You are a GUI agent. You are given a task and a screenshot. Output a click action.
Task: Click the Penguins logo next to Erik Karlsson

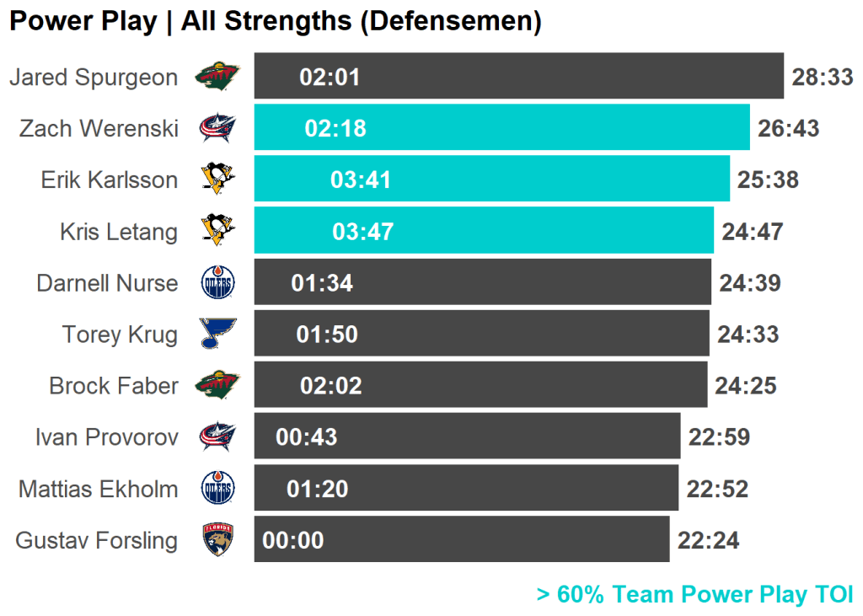point(217,179)
